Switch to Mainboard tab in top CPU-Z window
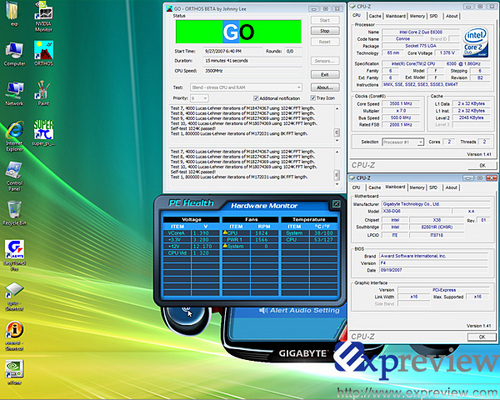 point(395,16)
